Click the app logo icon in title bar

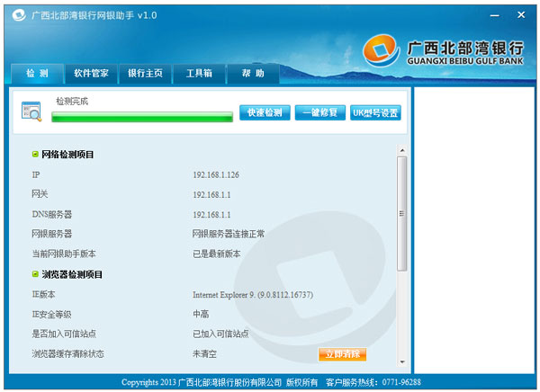click(19, 15)
